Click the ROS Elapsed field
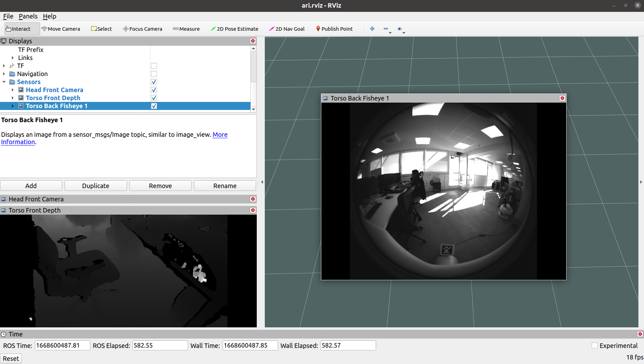644x364 pixels. click(160, 346)
